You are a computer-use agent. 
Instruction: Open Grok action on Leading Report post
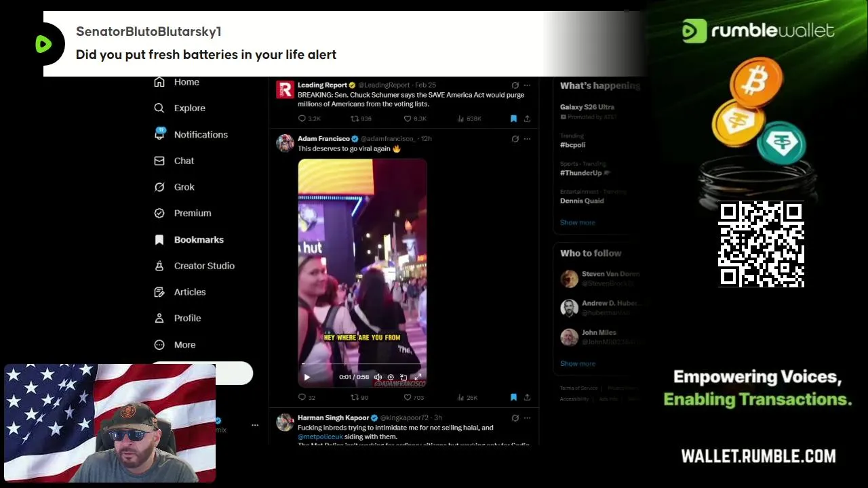click(515, 85)
